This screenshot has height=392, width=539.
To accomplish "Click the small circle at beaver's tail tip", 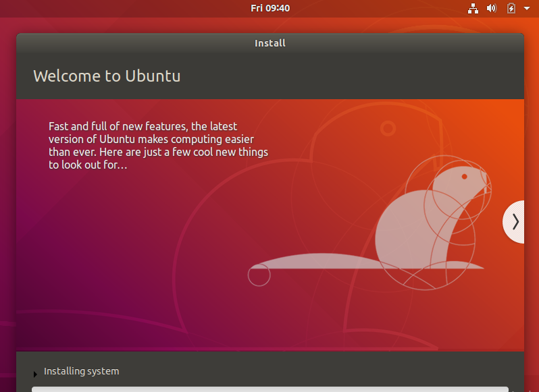I will pos(259,275).
